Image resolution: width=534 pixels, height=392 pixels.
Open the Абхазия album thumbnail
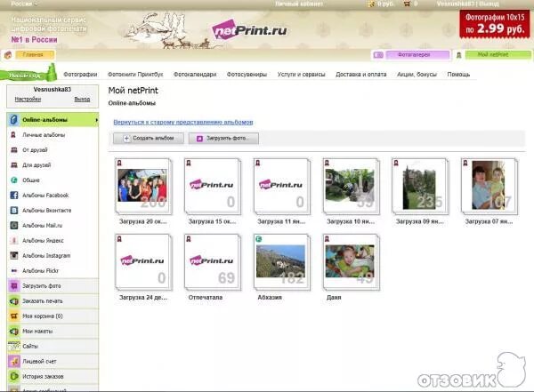281,262
